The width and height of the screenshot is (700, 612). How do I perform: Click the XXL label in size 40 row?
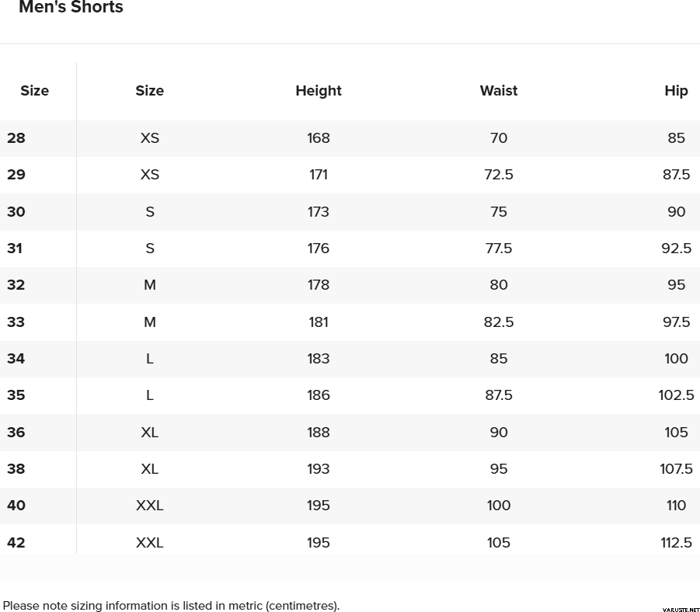[x=150, y=506]
